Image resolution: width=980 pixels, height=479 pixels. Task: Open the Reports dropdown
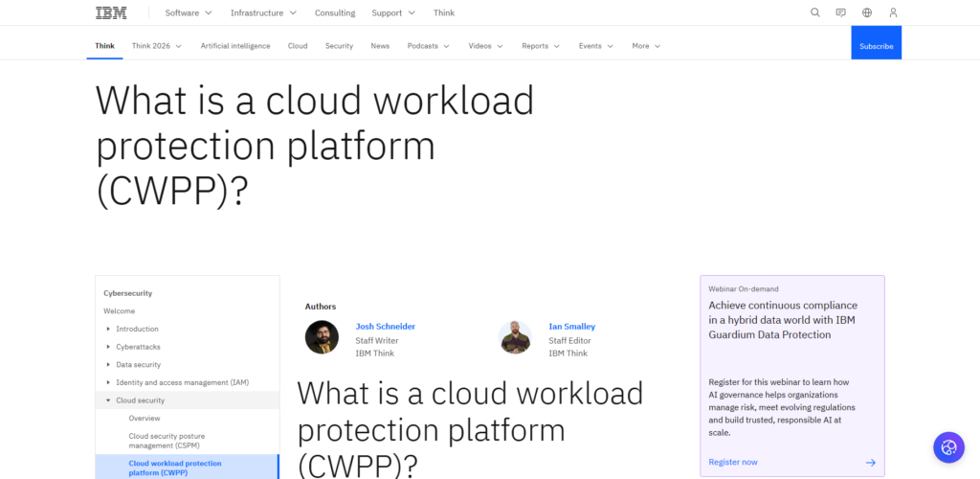click(541, 46)
